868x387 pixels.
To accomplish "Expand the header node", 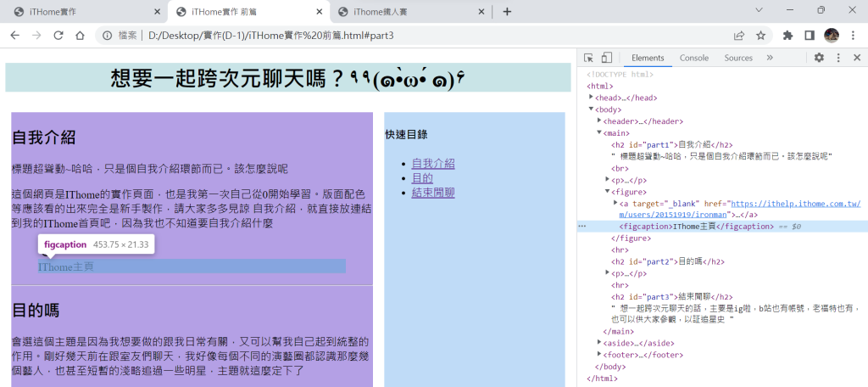I will coord(599,121).
